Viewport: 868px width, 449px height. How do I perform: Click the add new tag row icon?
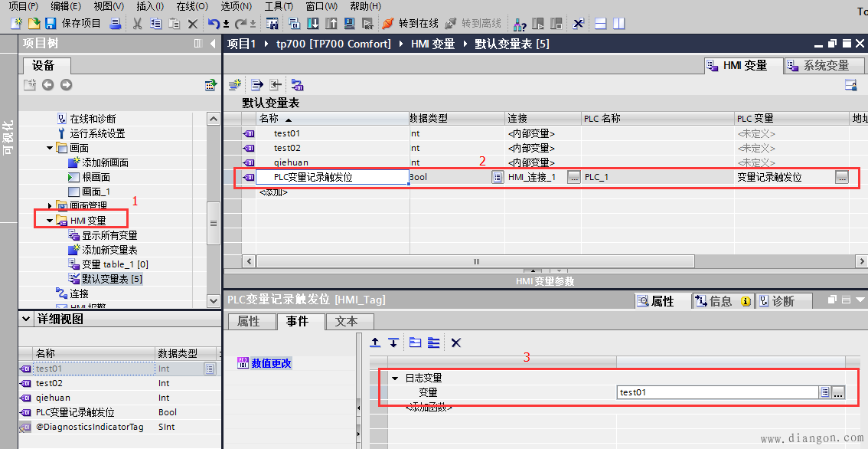(235, 84)
